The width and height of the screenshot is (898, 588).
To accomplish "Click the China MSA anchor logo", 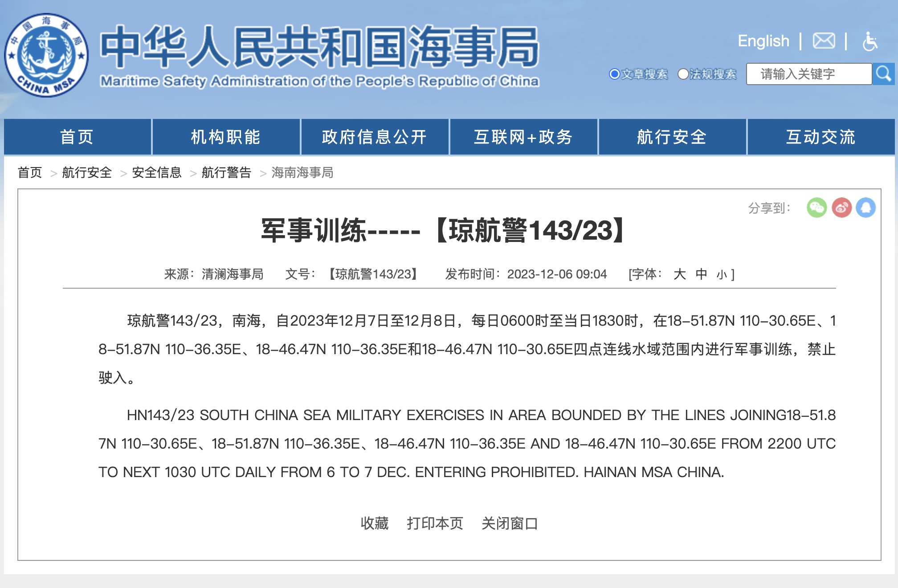I will click(x=46, y=55).
